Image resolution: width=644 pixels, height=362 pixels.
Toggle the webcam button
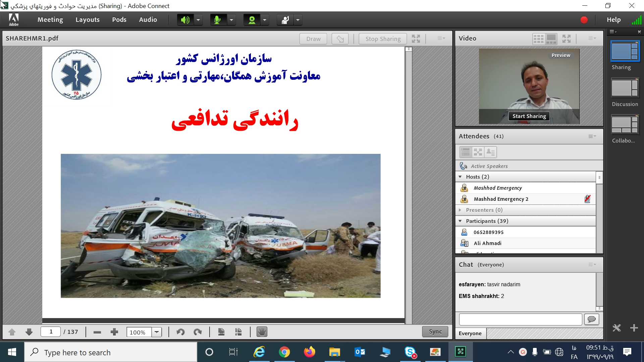252,20
